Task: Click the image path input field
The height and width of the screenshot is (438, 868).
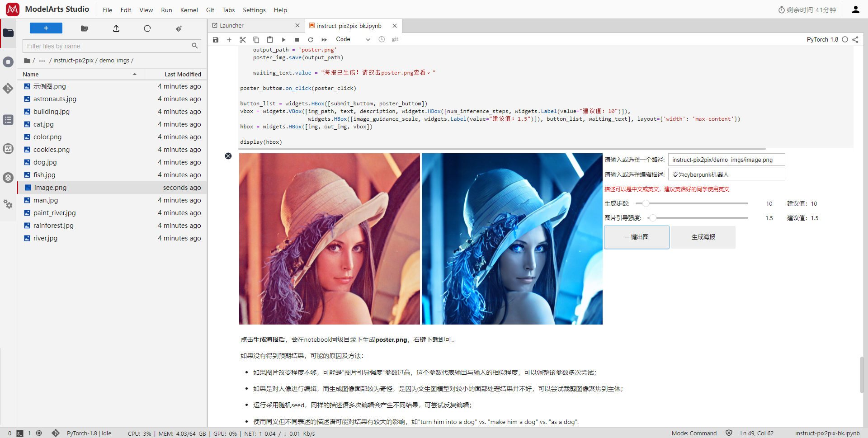Action: coord(726,160)
